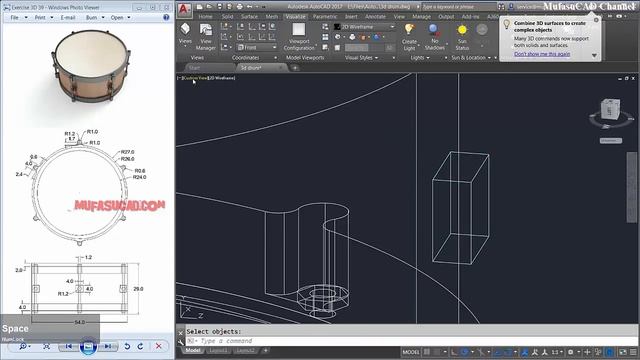This screenshot has height=360, width=640.
Task: Toggle grid display in status bar
Action: point(427,352)
